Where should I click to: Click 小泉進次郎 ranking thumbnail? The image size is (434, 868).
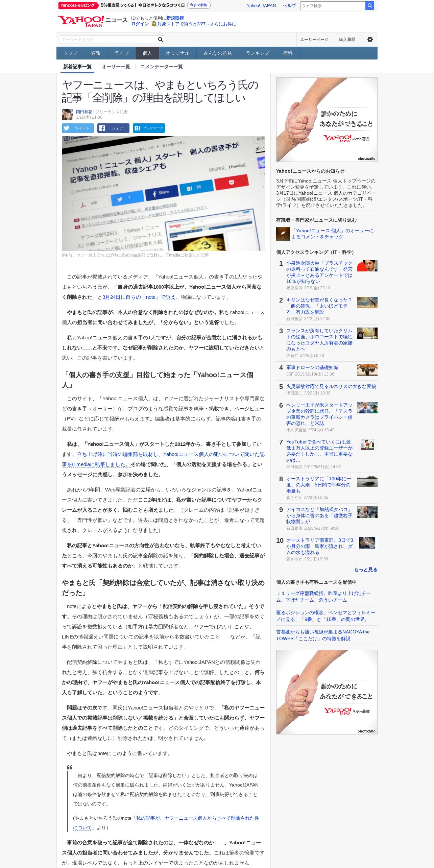point(367,266)
